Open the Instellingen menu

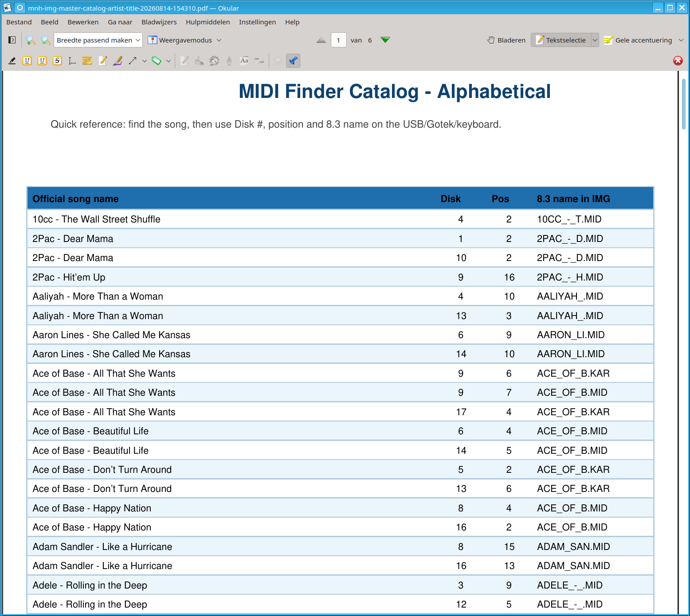click(258, 22)
